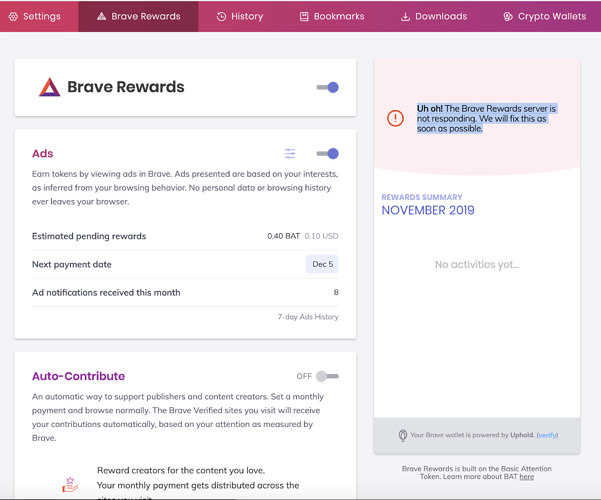
Task: Click the 'NOVEMBER 2019' heading
Action: [x=428, y=211]
